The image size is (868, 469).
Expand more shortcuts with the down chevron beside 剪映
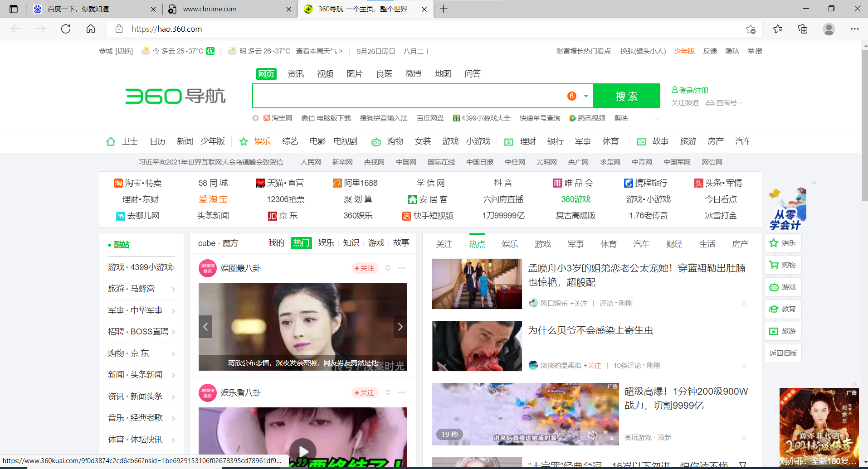pyautogui.click(x=657, y=118)
